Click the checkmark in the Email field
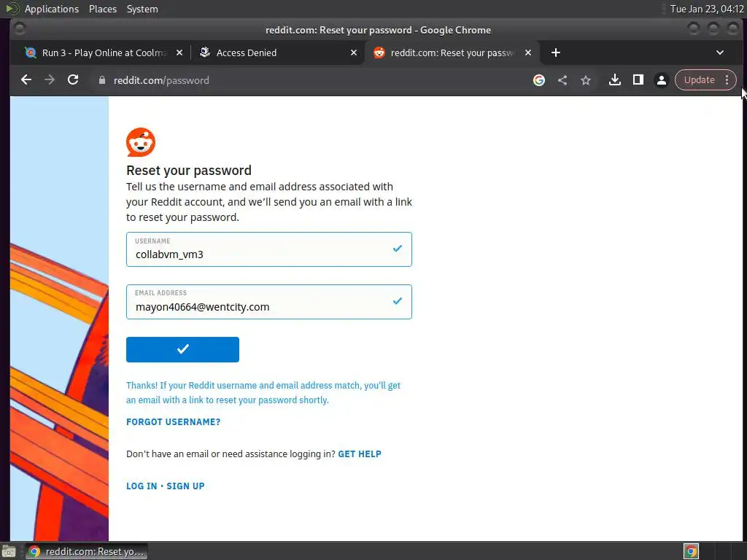Viewport: 747px width, 560px height. coord(398,300)
